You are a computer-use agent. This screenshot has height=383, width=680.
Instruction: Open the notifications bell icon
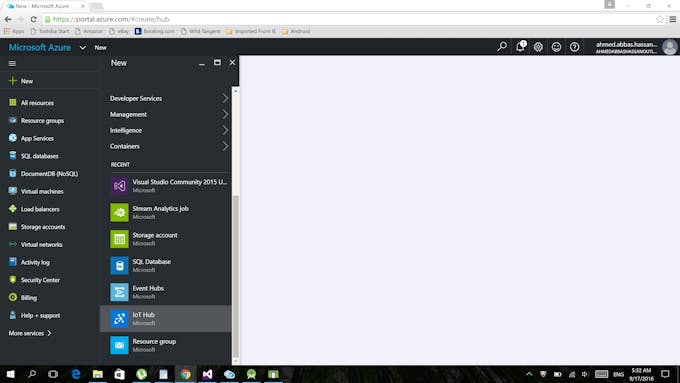tap(520, 46)
